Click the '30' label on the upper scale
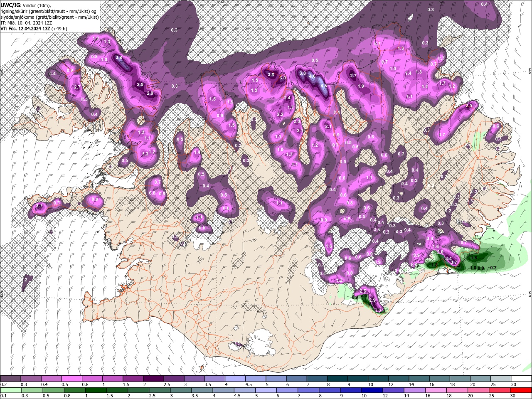Screen dimensions: 532x399 [x=514, y=384]
